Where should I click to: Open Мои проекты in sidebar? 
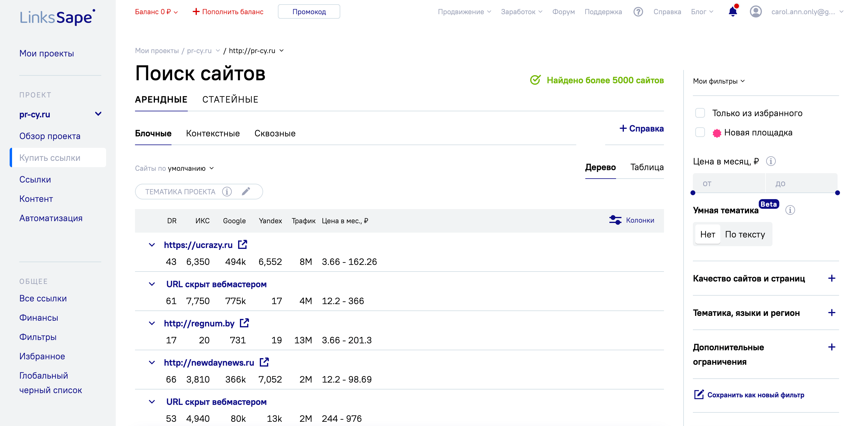pyautogui.click(x=46, y=53)
